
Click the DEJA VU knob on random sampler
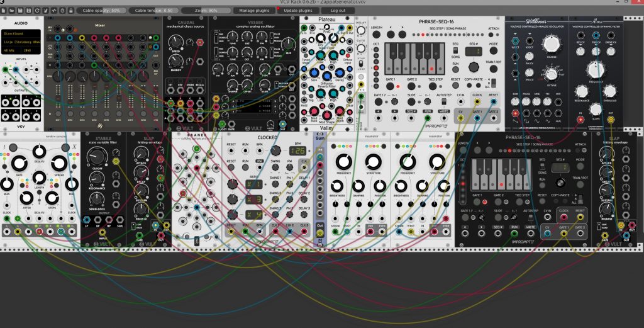[39, 152]
